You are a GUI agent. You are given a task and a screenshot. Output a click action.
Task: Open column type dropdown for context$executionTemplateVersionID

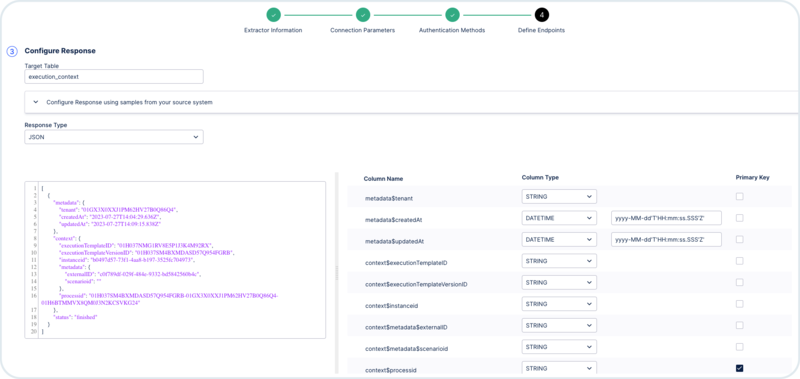(x=559, y=282)
